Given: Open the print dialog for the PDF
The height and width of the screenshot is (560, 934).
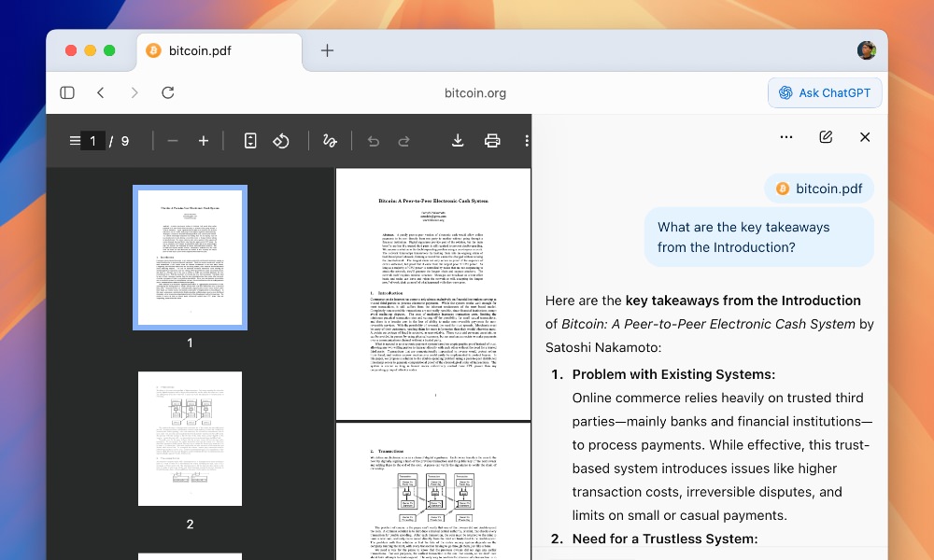Looking at the screenshot, I should (x=492, y=140).
